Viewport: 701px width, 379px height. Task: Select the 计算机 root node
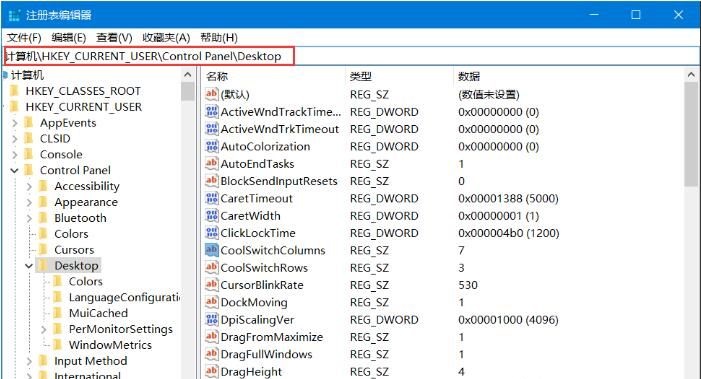27,75
